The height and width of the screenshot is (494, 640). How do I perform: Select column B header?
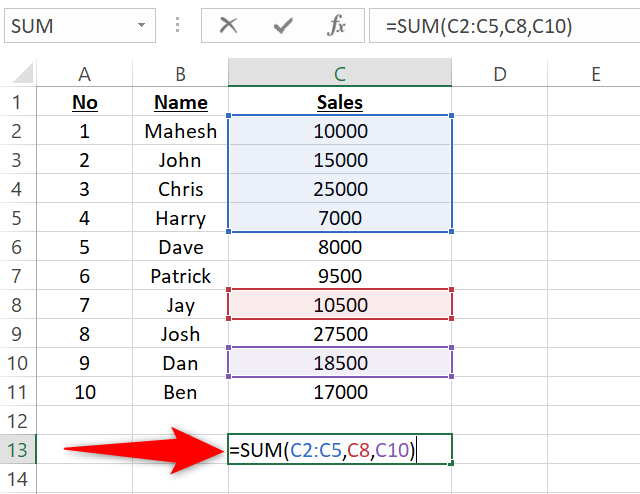click(180, 73)
